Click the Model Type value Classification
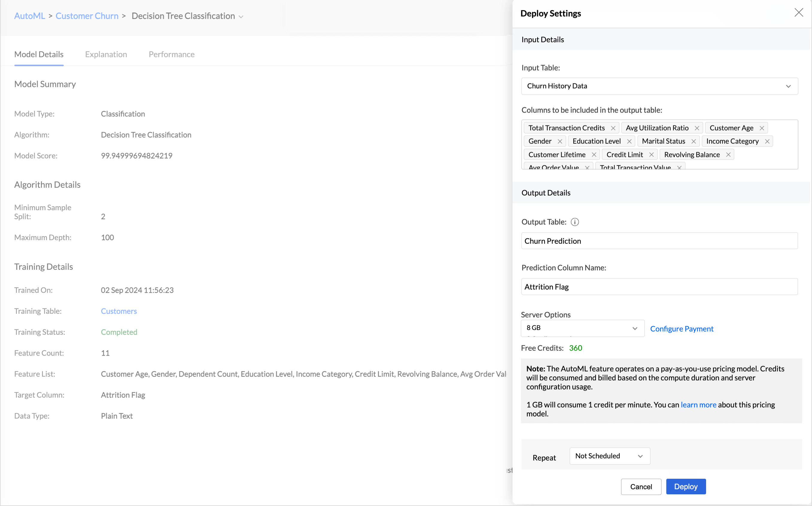 123,114
